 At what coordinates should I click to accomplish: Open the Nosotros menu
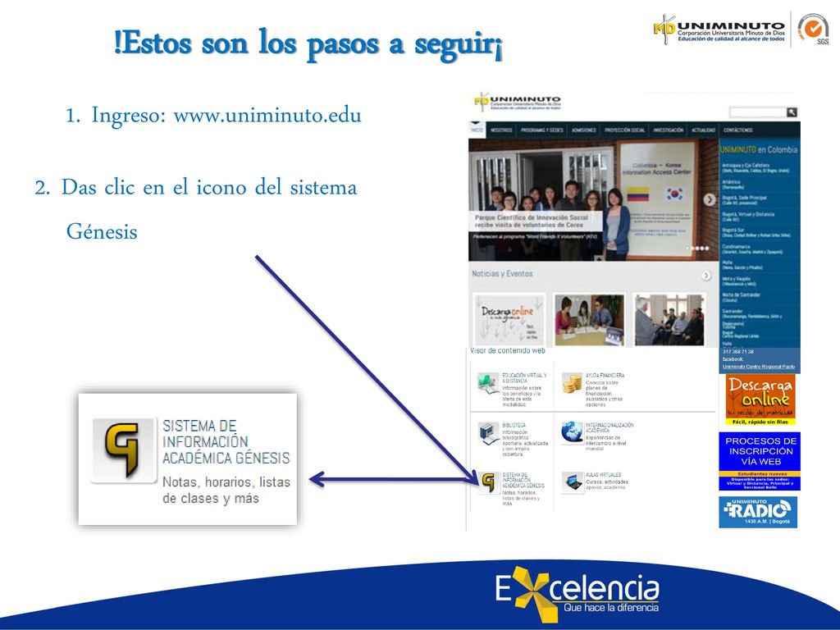[501, 130]
